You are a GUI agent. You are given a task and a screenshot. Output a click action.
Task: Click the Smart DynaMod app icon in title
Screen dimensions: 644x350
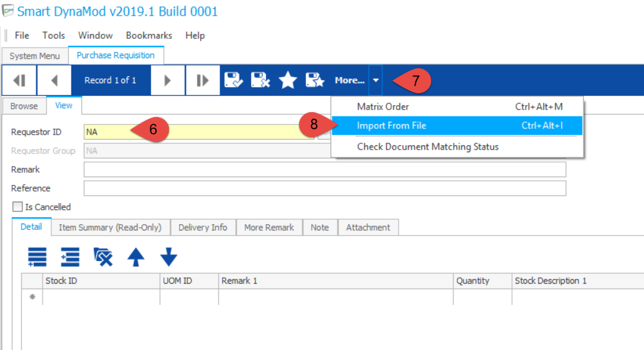8,11
